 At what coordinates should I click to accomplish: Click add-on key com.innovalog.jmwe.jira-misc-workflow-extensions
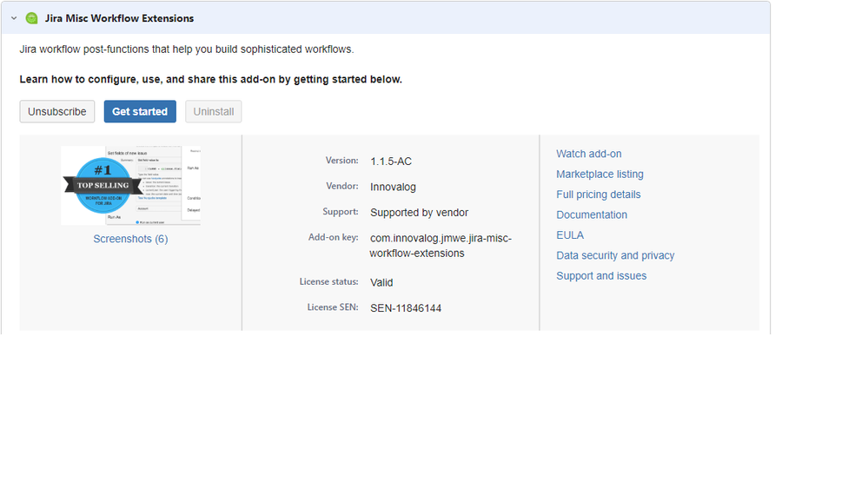coord(441,246)
